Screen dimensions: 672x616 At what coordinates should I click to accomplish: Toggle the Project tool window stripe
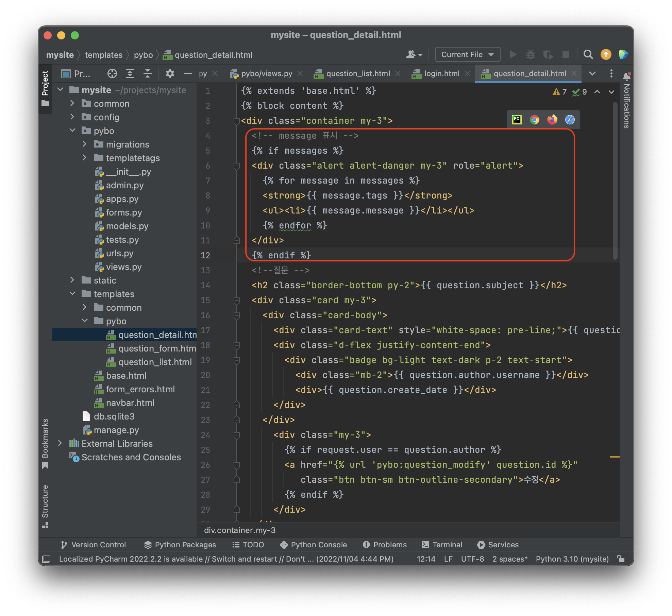(45, 88)
